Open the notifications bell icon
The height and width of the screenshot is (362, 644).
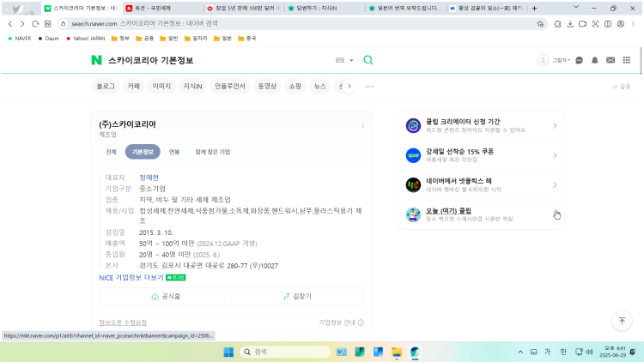pos(595,60)
